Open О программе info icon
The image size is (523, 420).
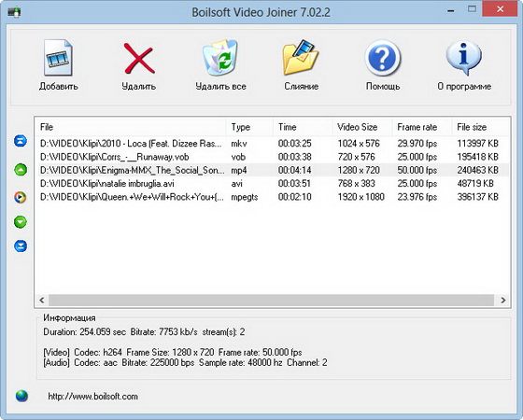464,58
